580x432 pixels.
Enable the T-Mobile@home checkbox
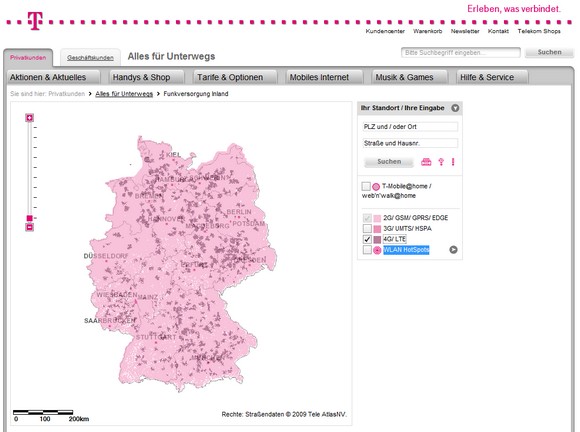click(366, 186)
